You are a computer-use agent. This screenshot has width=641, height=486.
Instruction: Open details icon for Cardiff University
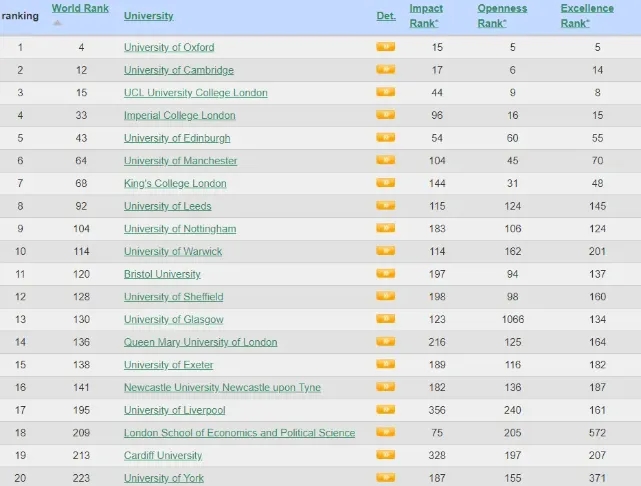(385, 455)
